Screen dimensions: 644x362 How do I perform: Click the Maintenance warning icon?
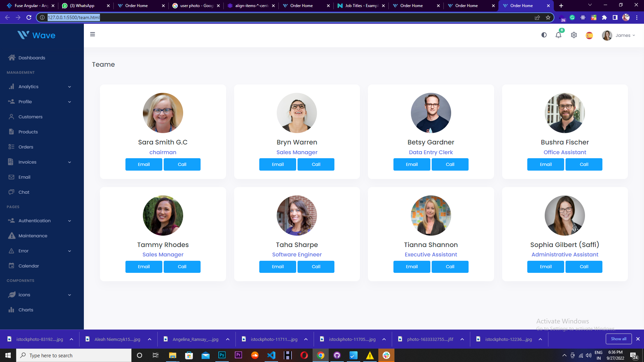(12, 236)
